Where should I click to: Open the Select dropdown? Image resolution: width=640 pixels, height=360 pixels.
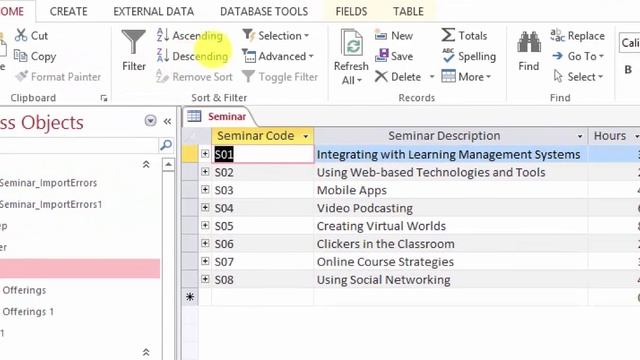(x=578, y=76)
